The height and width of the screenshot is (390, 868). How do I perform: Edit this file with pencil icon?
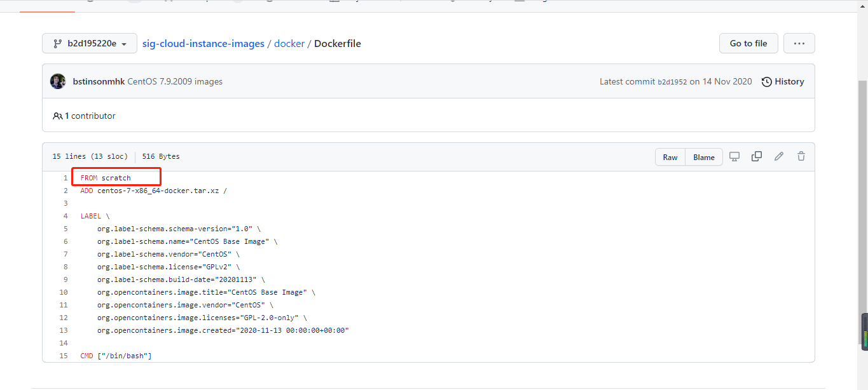coord(779,156)
